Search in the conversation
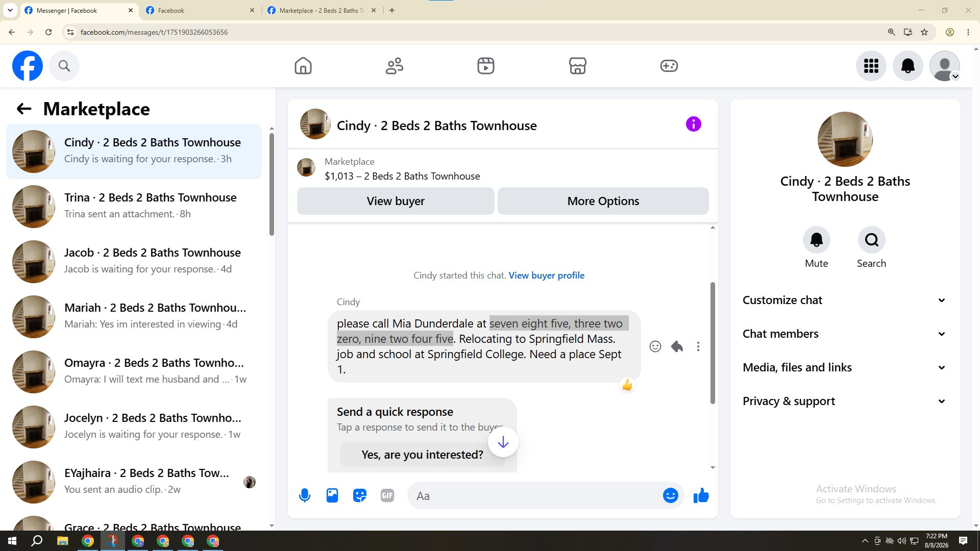The width and height of the screenshot is (980, 551). point(872,240)
